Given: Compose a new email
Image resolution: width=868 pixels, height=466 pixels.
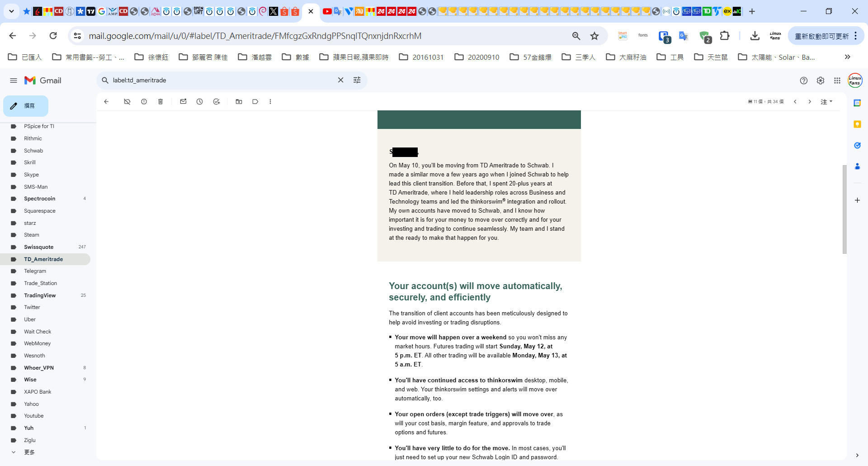Looking at the screenshot, I should tap(26, 106).
